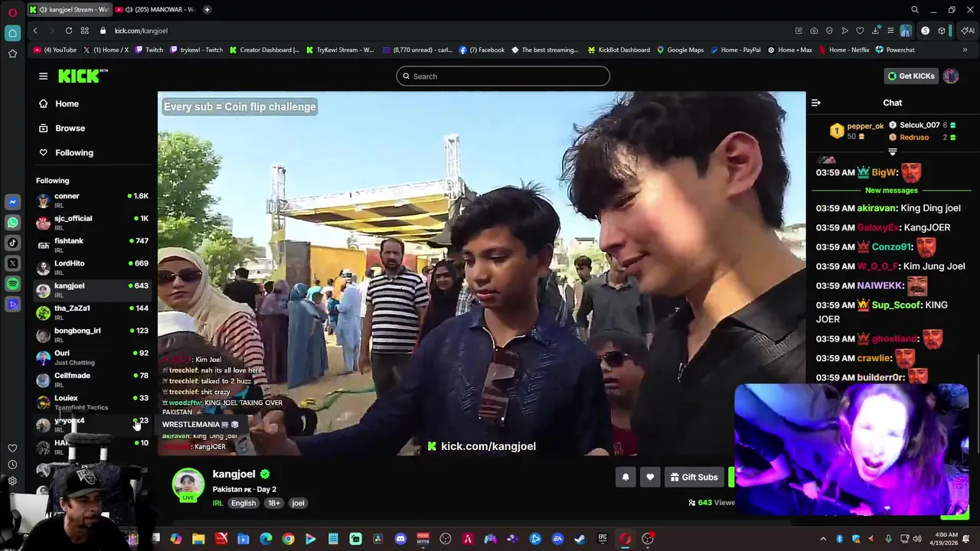This screenshot has width=980, height=551.
Task: Open the Easy Setup sliders icon
Action: click(x=890, y=31)
